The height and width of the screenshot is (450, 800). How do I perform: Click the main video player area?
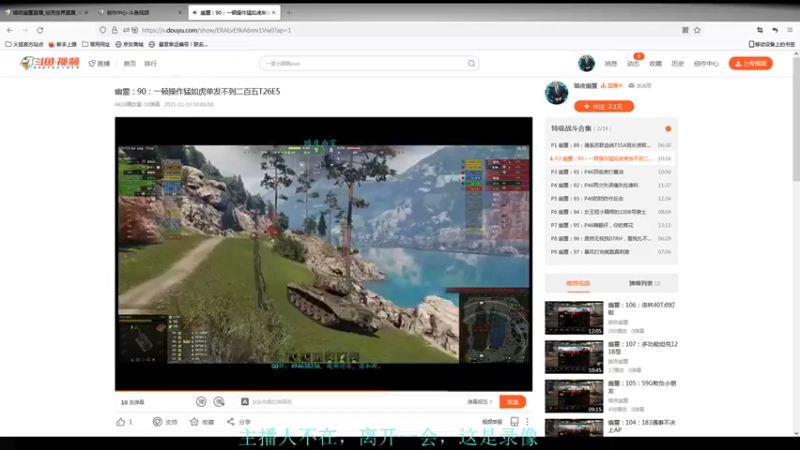point(323,254)
